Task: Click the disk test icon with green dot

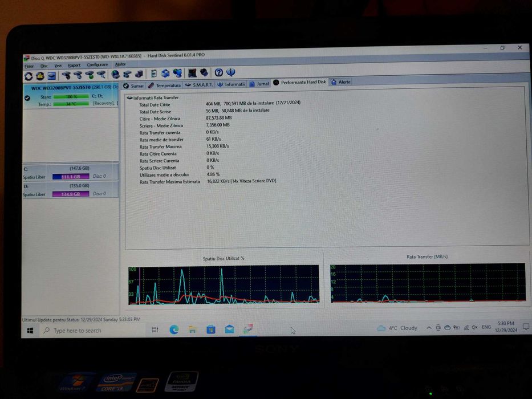Action: (x=90, y=75)
